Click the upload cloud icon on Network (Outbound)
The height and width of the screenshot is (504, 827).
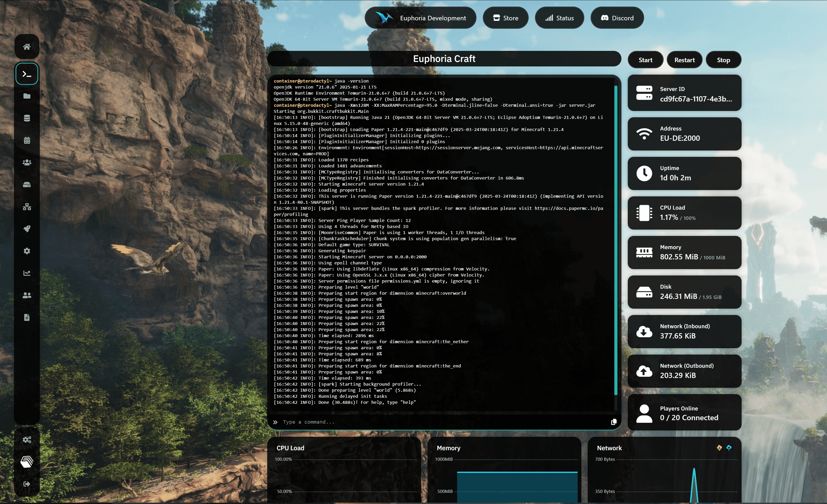(644, 371)
